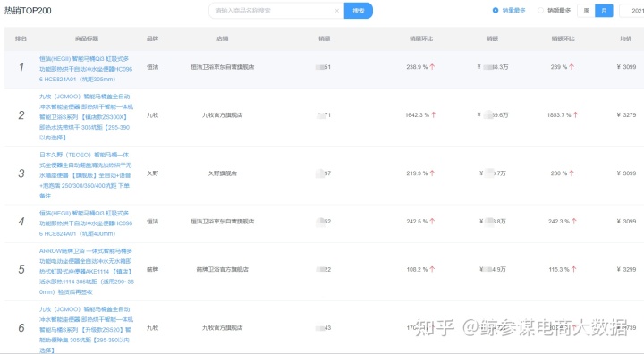This screenshot has width=644, height=354.
Task: Click the 销量 column header
Action: tap(325, 38)
